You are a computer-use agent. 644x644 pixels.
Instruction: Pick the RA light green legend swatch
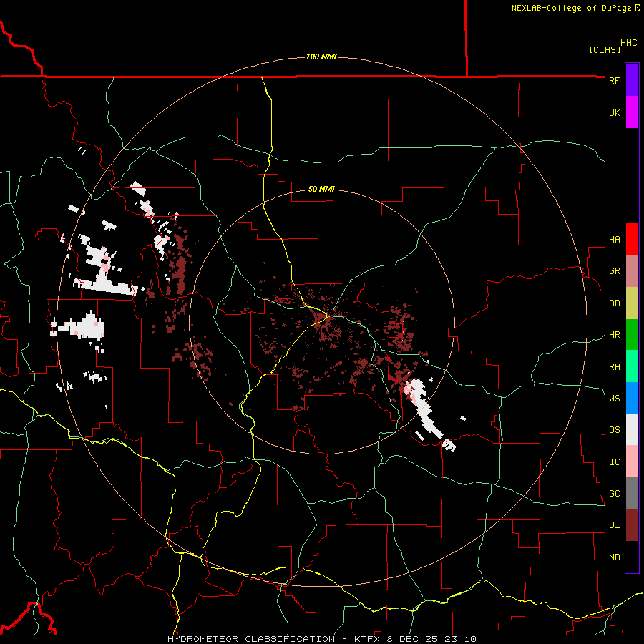632,366
